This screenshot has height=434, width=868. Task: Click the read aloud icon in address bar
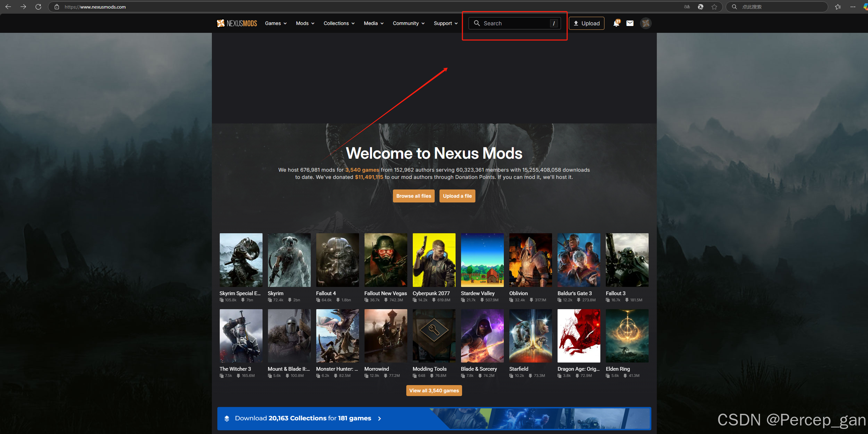point(687,7)
